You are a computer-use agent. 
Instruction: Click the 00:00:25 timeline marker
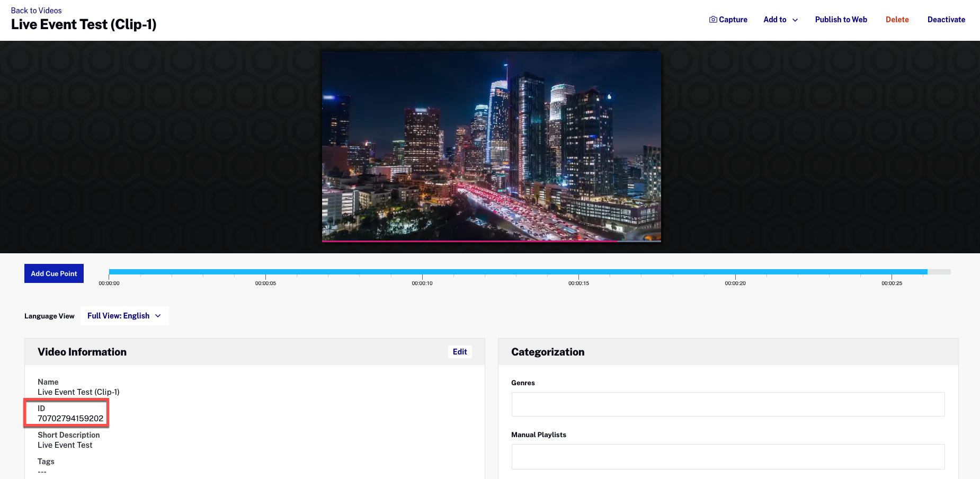click(892, 283)
